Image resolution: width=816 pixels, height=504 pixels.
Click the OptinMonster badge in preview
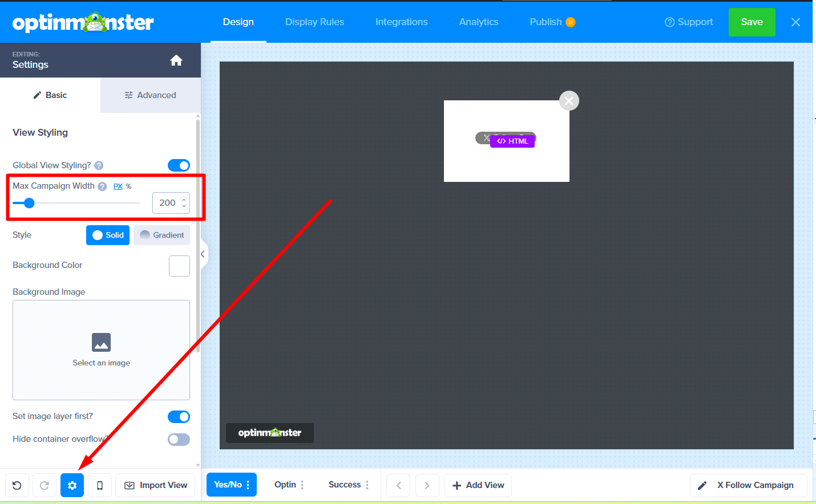[270, 433]
